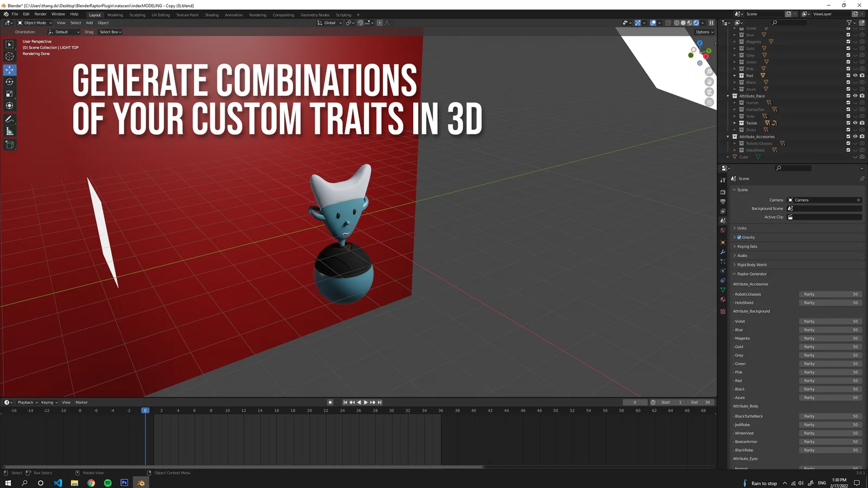
Task: Switch to the Shading workspace tab
Action: (212, 15)
